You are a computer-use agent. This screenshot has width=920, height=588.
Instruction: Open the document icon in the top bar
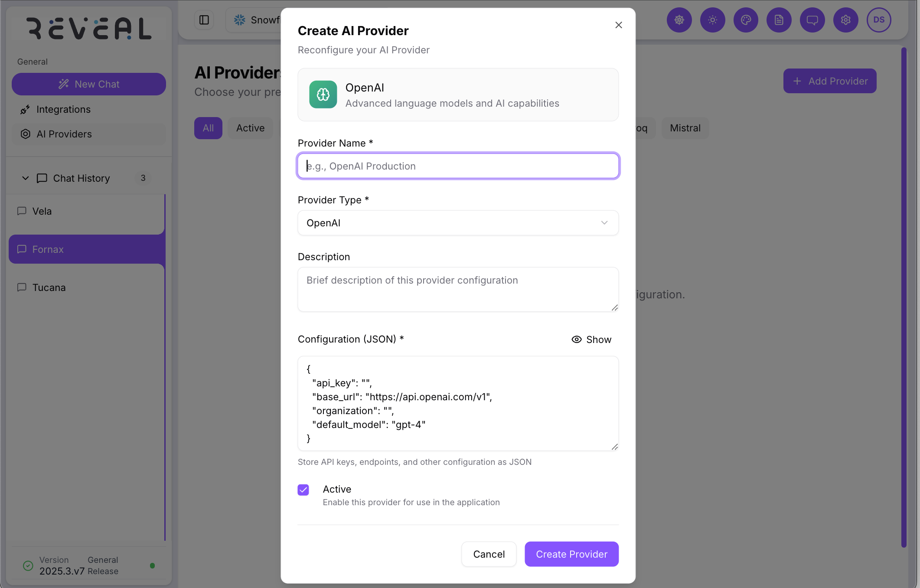(779, 20)
